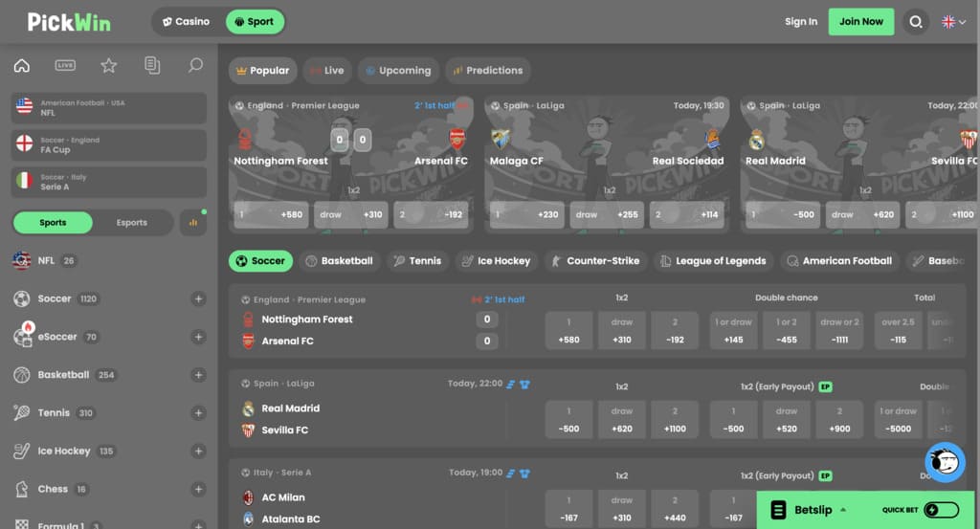Click the Chess knight icon in sports list

click(22, 489)
